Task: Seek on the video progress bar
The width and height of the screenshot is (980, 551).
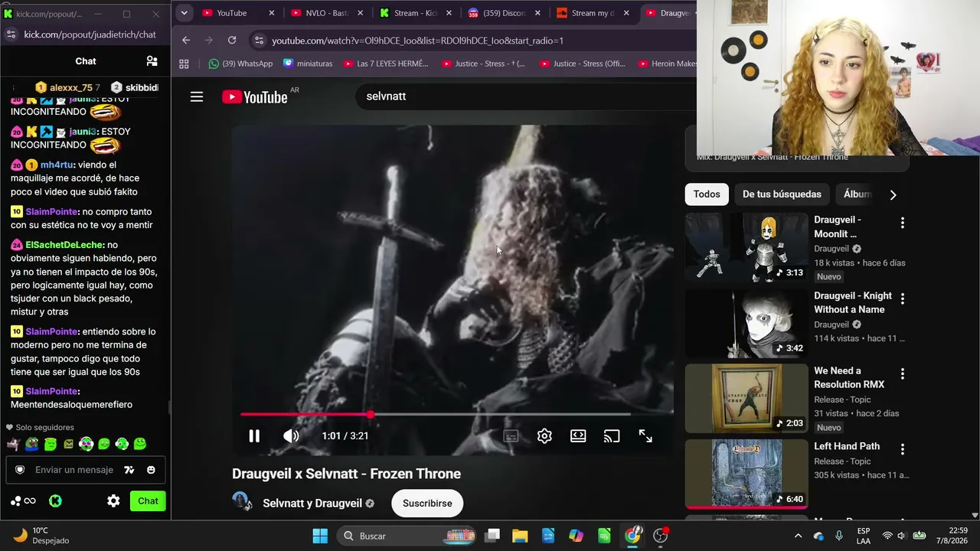Action: tap(435, 414)
